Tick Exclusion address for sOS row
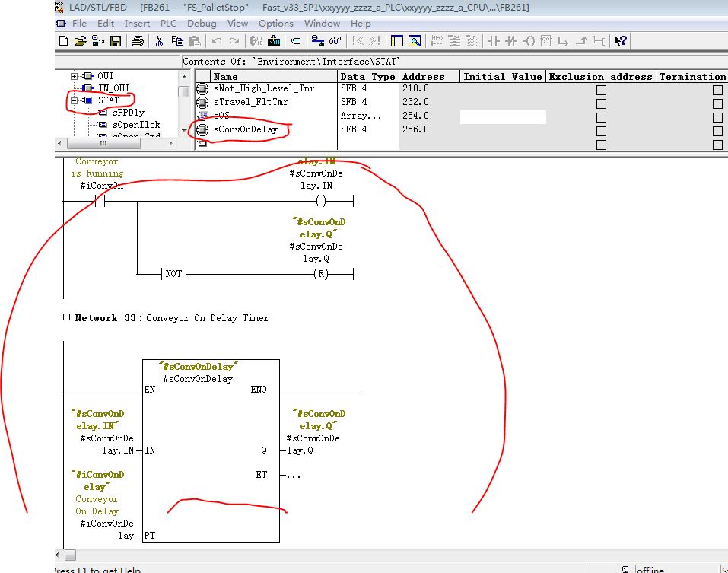728x573 pixels. 601,117
